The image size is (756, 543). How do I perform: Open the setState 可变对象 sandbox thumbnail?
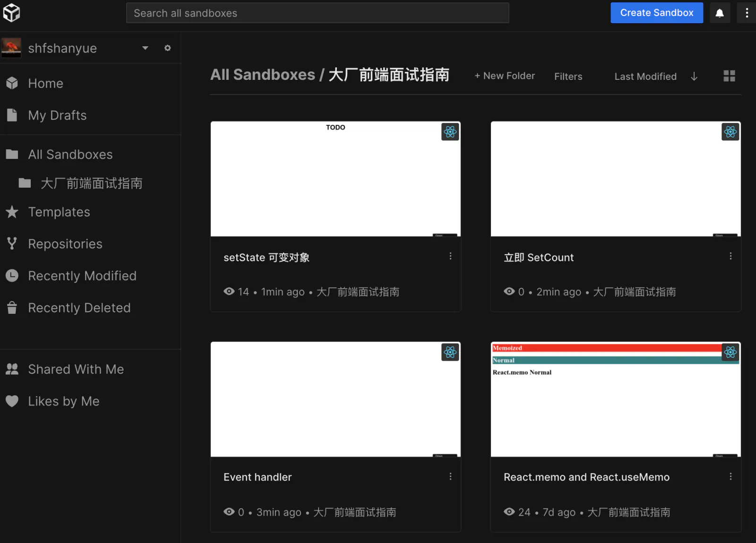[x=335, y=179]
